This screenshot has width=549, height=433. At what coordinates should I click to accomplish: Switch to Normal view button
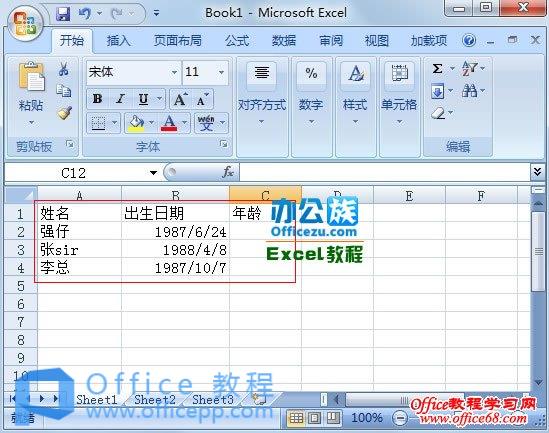click(x=296, y=418)
